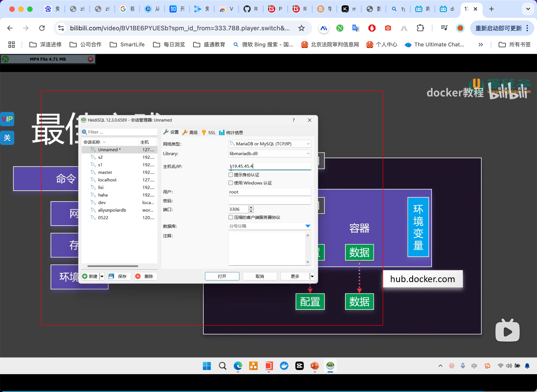Expand the 数据库 dropdown arrow
The height and width of the screenshot is (392, 537).
pyautogui.click(x=308, y=226)
